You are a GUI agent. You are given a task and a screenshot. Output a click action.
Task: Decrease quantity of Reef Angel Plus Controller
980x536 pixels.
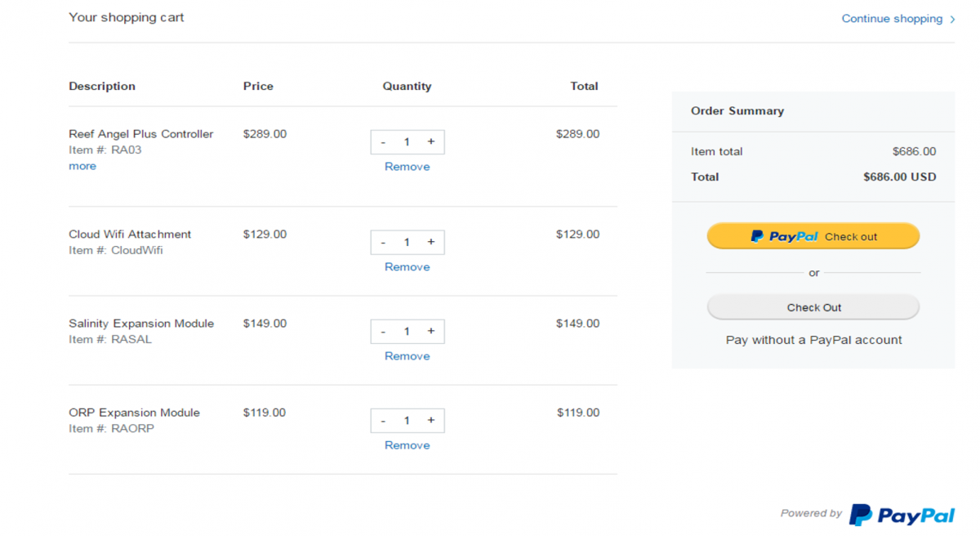(x=383, y=141)
